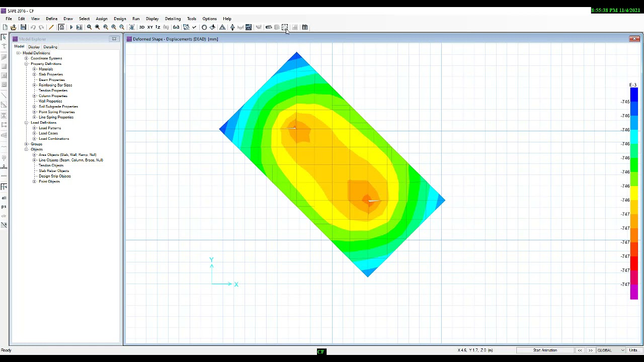
Task: Run analysis with the play arrow icon
Action: point(71,27)
